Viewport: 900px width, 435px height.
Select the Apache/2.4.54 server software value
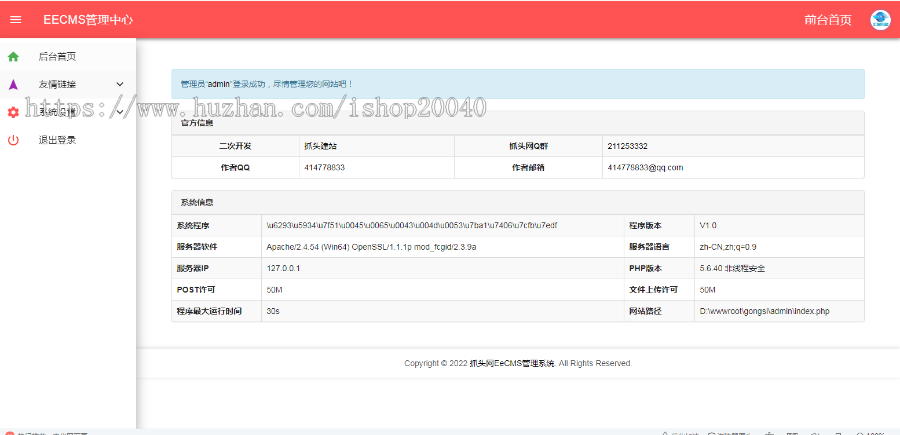point(371,247)
